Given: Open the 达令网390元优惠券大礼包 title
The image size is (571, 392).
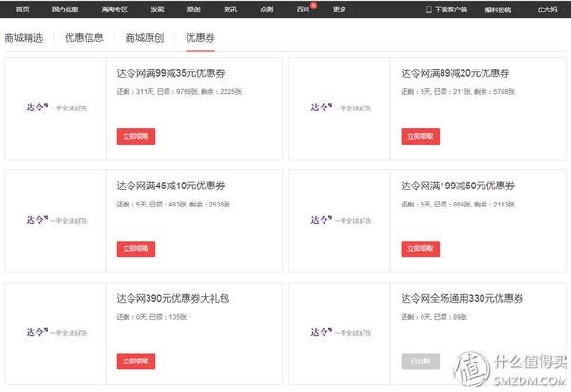Looking at the screenshot, I should (x=173, y=298).
